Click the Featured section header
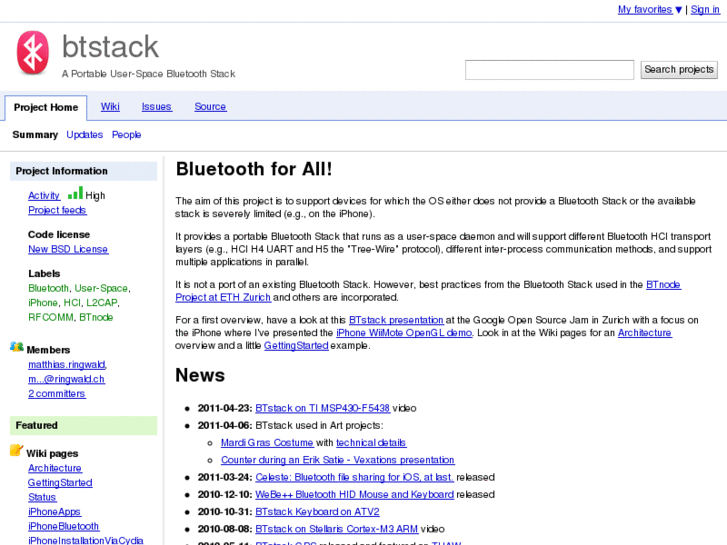This screenshot has height=545, width=727. tap(83, 425)
